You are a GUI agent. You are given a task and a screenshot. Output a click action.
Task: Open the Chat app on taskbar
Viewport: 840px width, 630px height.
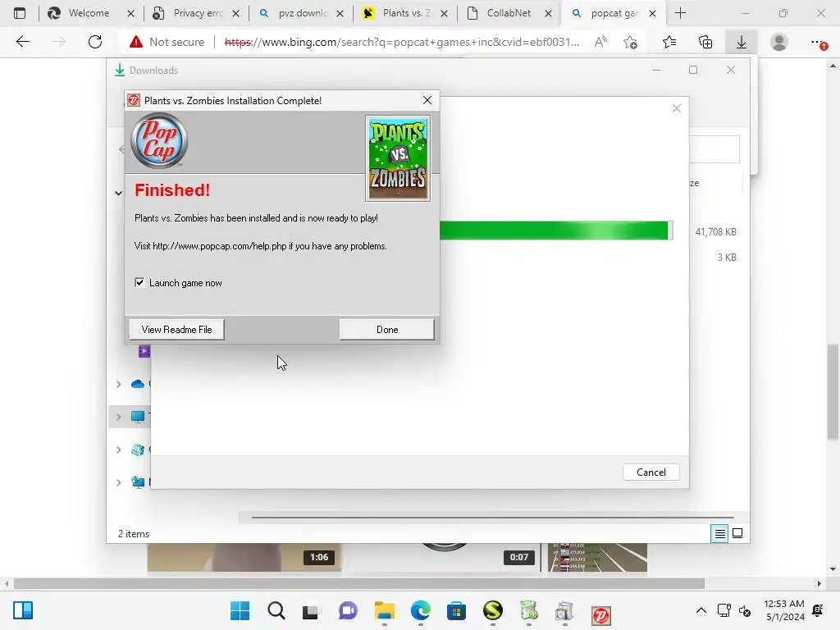[x=348, y=610]
